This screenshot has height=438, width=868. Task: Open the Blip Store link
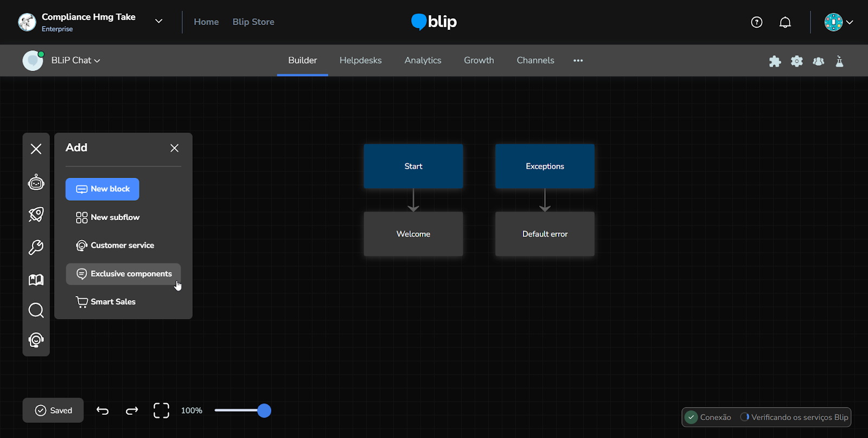click(x=253, y=22)
